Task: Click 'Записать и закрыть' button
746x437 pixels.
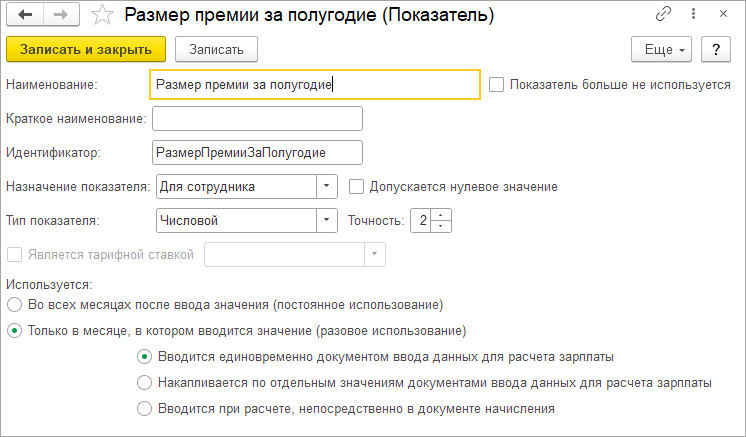Action: click(x=86, y=49)
